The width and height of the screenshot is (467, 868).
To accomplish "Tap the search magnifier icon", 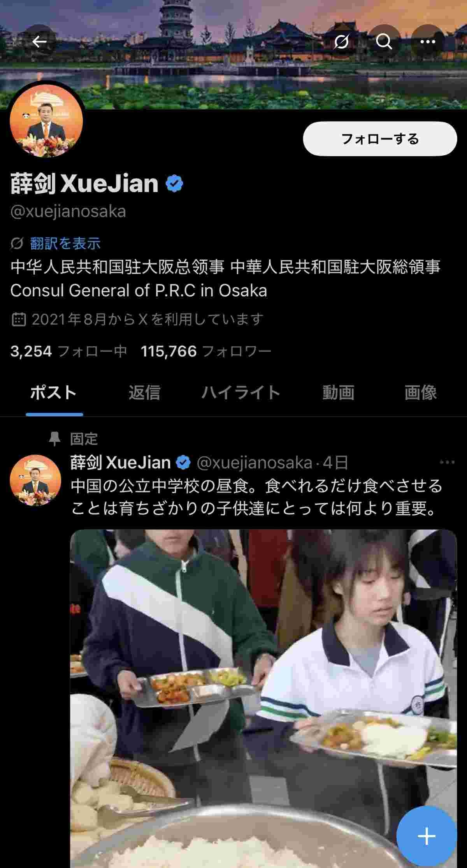I will click(384, 41).
